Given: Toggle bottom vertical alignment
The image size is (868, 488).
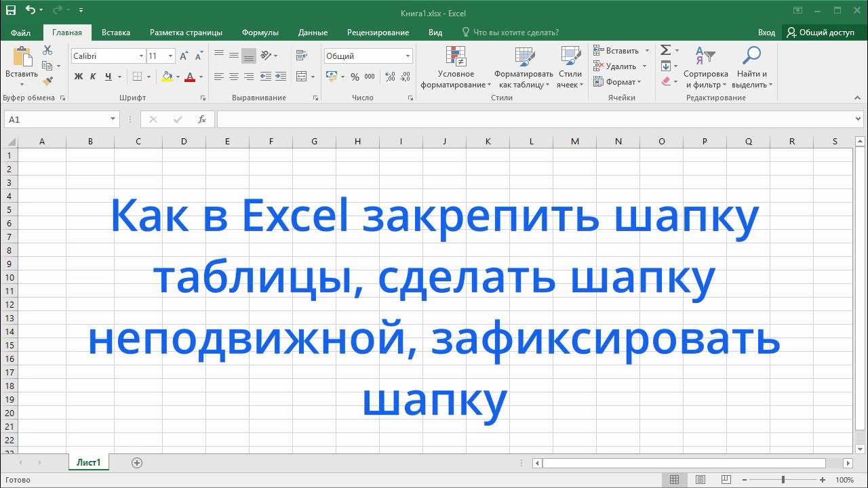Looking at the screenshot, I should click(x=248, y=56).
